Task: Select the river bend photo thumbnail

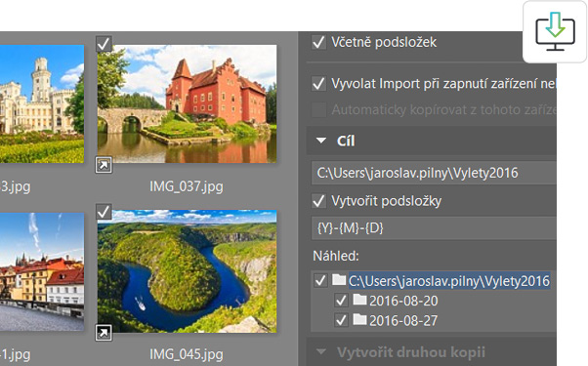Action: point(188,271)
